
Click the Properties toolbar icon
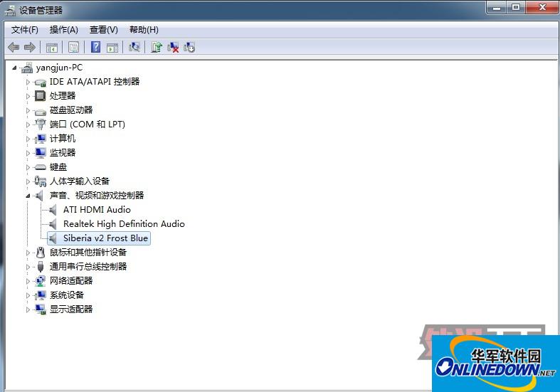point(74,47)
